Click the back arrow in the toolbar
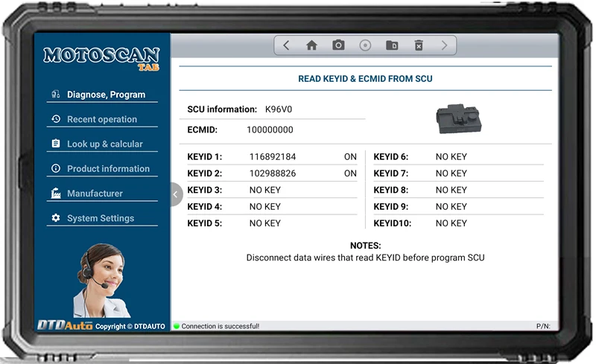Viewport: 596px width, 364px height. 286,45
